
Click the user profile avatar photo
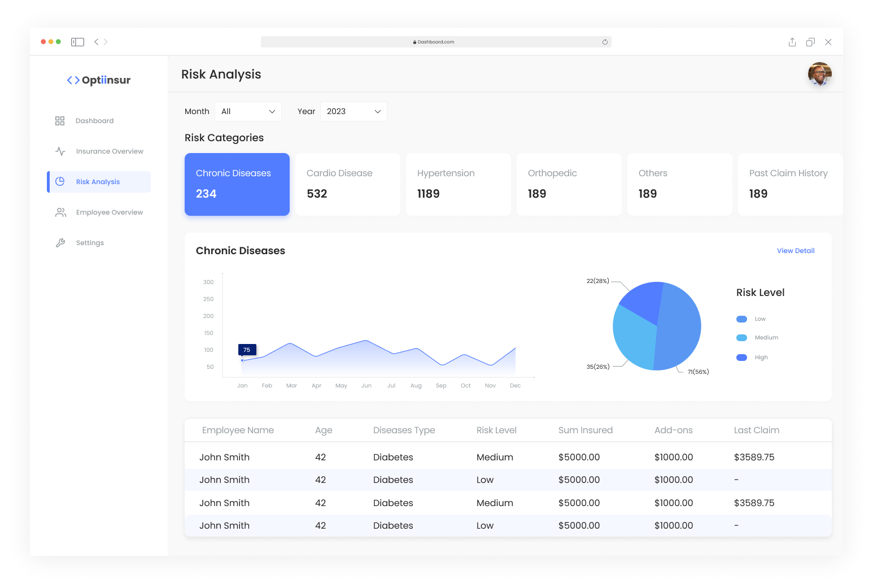[x=819, y=74]
